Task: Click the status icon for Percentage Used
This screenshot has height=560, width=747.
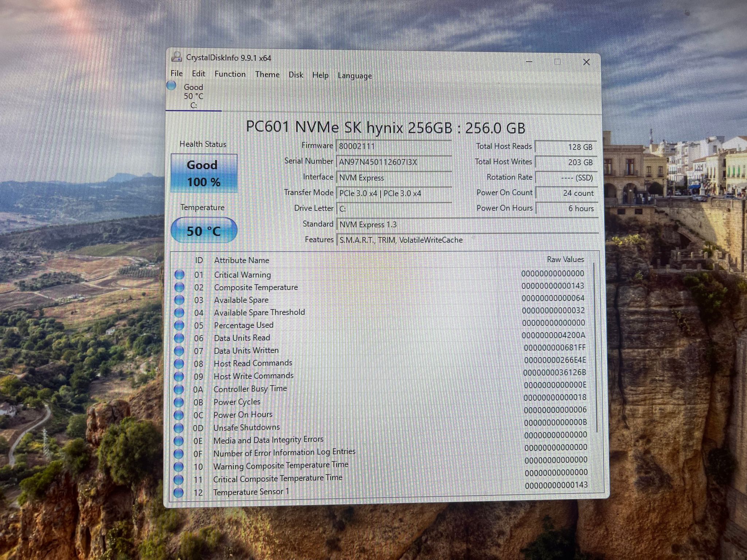Action: [179, 325]
